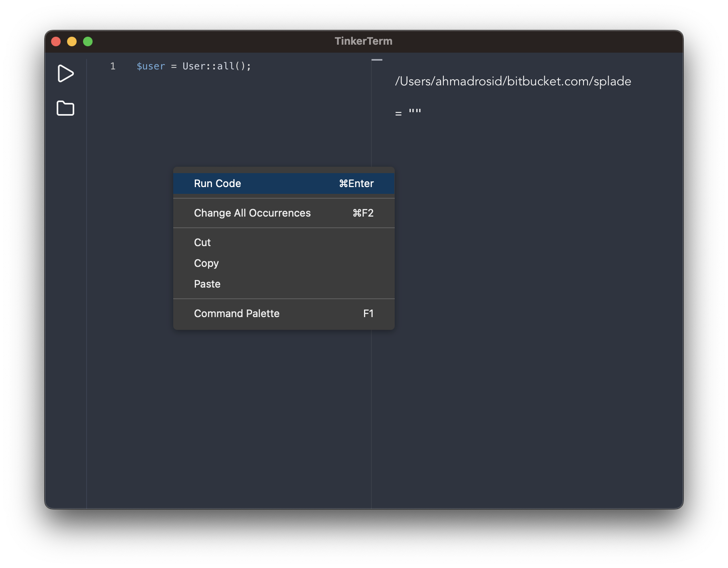Click the Run code play icon

[x=65, y=73]
